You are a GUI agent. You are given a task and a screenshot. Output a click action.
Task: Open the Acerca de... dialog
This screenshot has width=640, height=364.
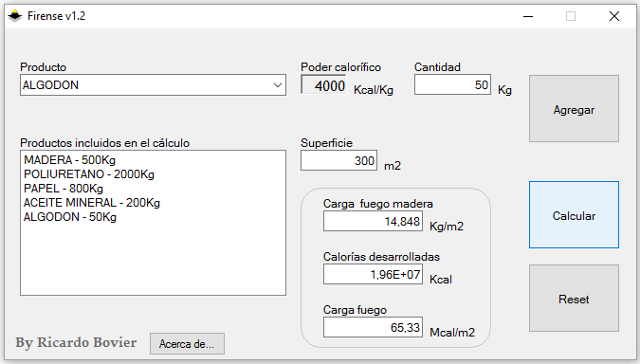click(x=187, y=343)
